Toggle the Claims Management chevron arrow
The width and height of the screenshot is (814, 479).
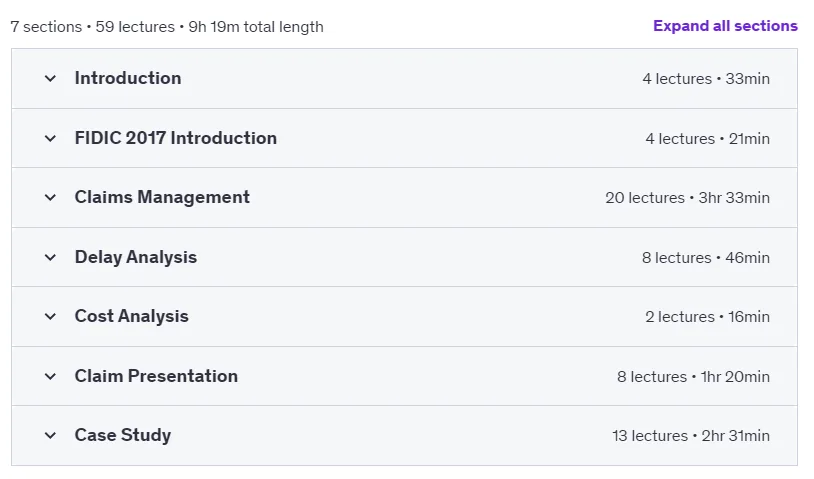pyautogui.click(x=50, y=198)
